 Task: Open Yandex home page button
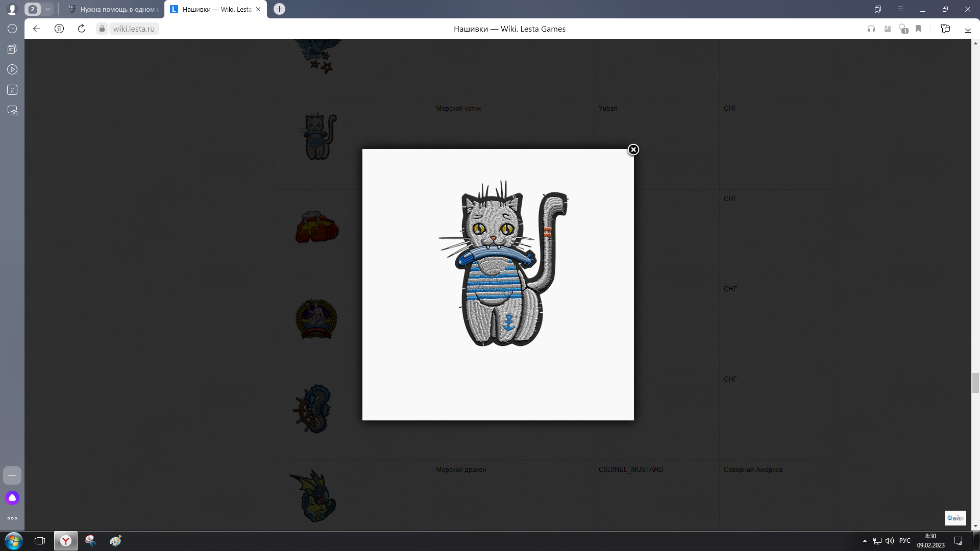pyautogui.click(x=59, y=29)
